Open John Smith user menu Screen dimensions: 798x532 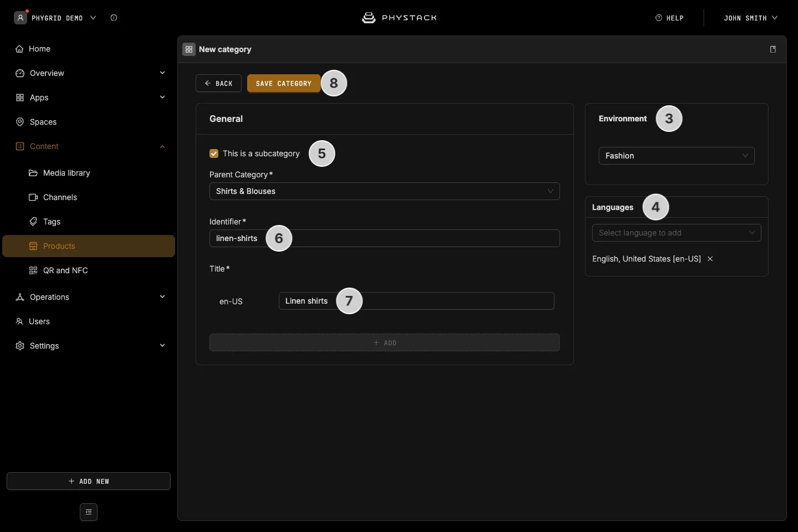click(750, 18)
